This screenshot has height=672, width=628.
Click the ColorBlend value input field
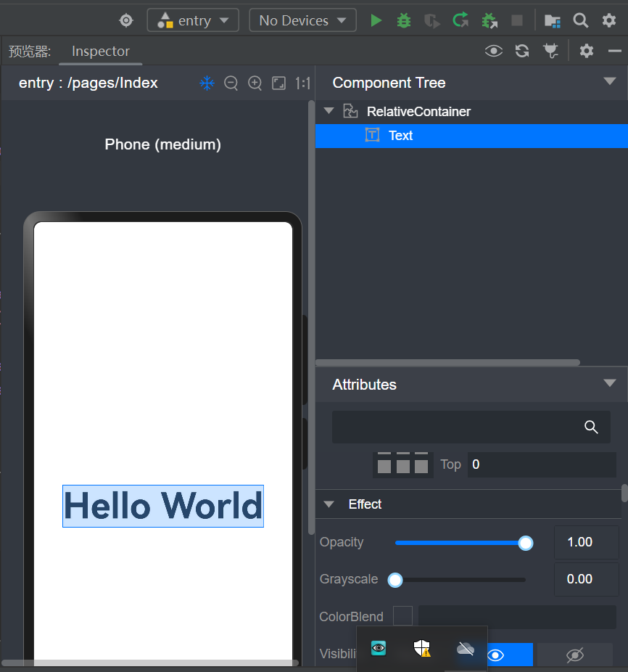coord(518,617)
